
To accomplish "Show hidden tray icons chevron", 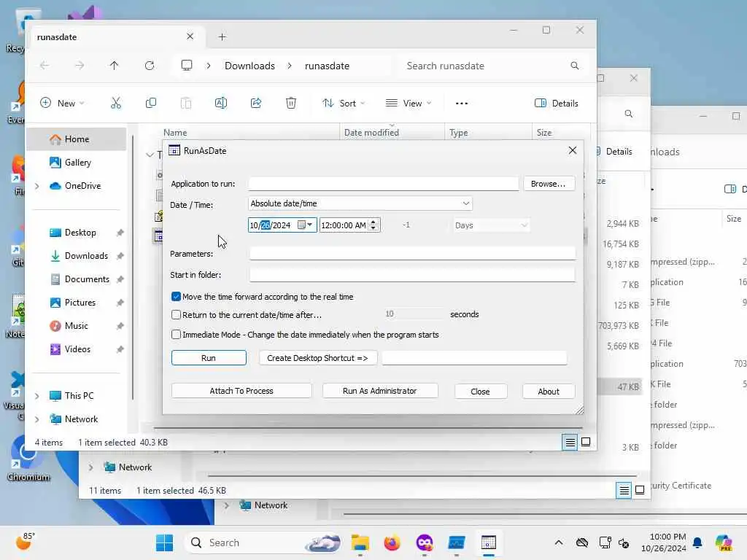I will pos(559,542).
